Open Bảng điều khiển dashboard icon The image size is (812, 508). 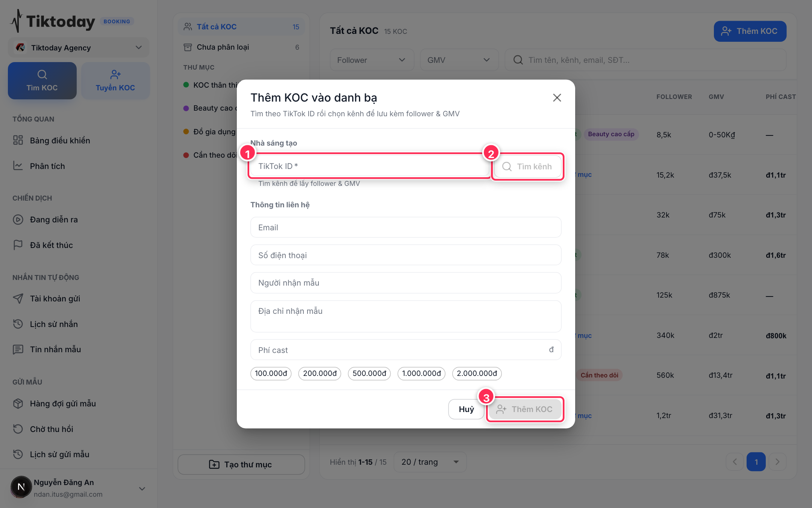click(x=18, y=140)
